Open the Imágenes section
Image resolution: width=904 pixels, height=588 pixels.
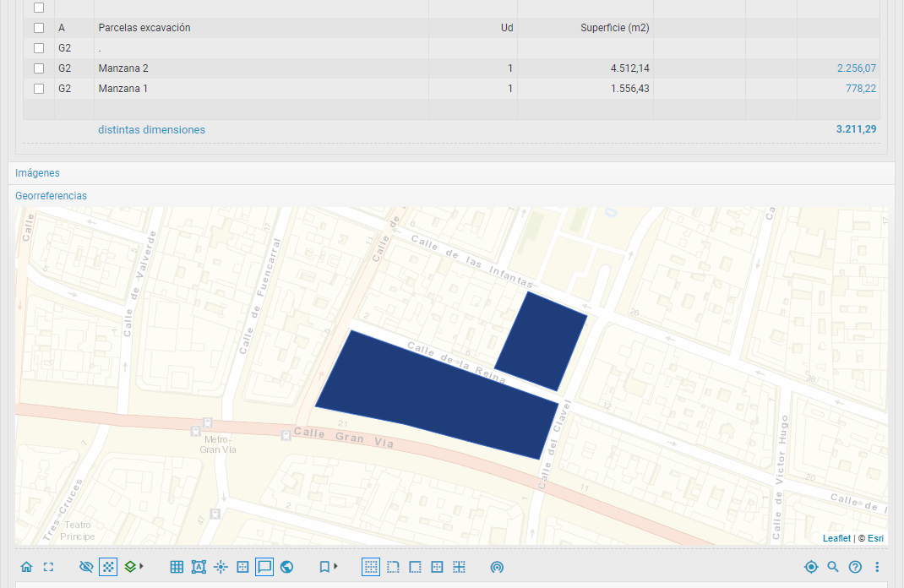tap(37, 173)
